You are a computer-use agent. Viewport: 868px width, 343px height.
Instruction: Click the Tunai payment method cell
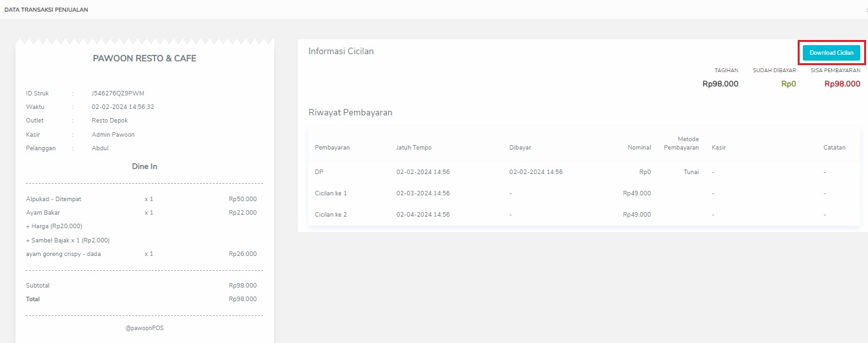point(691,172)
